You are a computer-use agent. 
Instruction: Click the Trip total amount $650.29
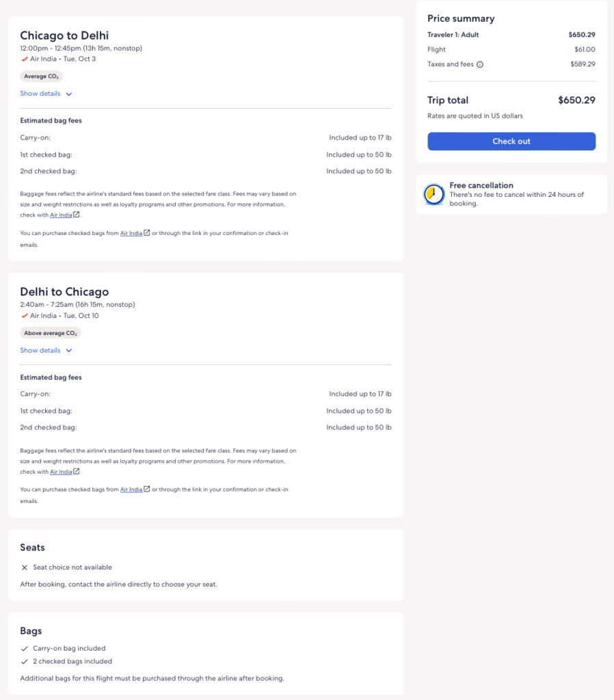click(576, 100)
